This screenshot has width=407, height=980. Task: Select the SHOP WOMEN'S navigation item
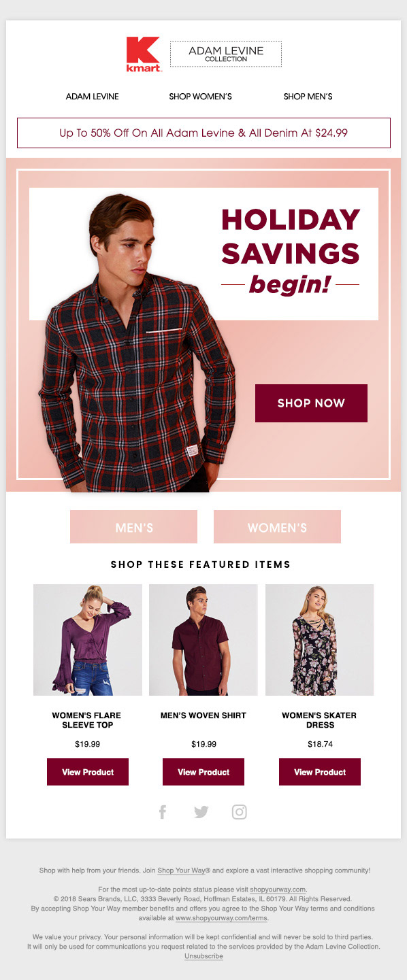[200, 97]
